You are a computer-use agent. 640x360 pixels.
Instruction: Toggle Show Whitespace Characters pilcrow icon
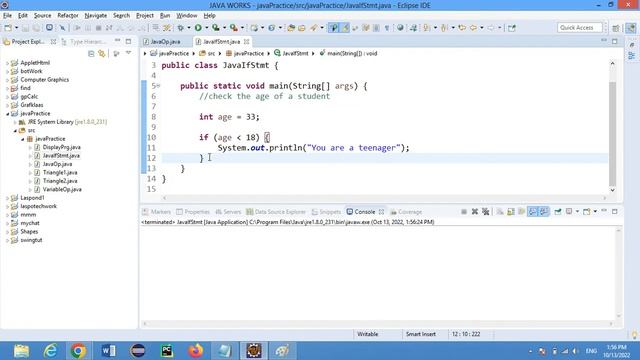(x=387, y=28)
